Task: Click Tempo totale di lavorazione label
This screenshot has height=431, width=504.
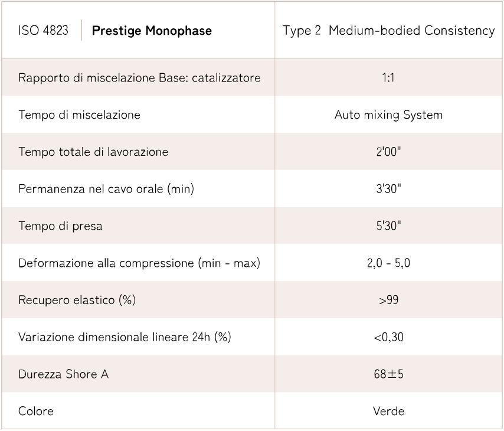Action: [x=93, y=152]
